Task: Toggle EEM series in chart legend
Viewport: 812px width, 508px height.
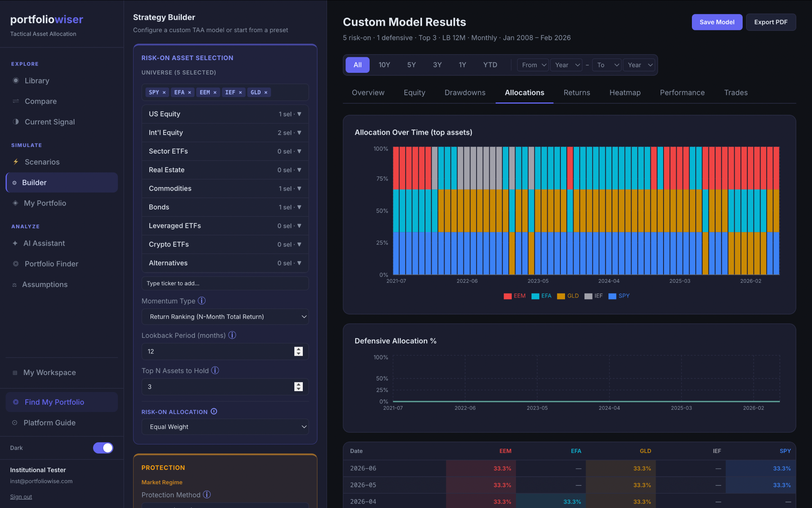Action: click(x=515, y=296)
